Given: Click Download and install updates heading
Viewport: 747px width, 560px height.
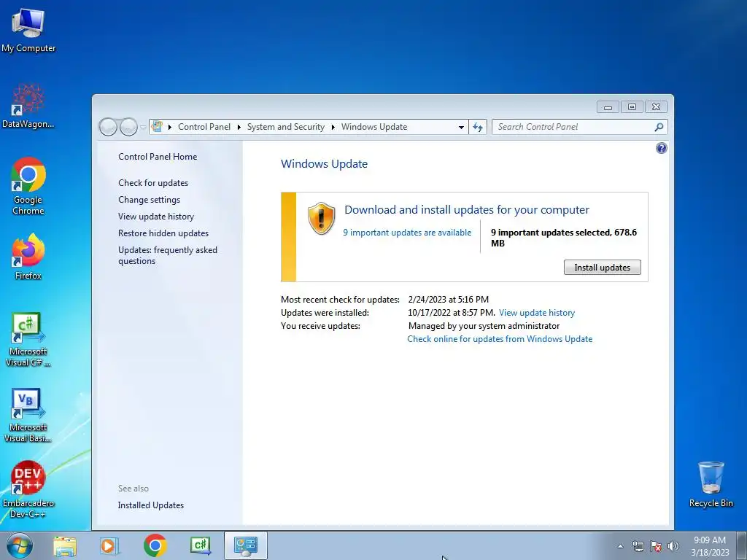Looking at the screenshot, I should point(466,209).
